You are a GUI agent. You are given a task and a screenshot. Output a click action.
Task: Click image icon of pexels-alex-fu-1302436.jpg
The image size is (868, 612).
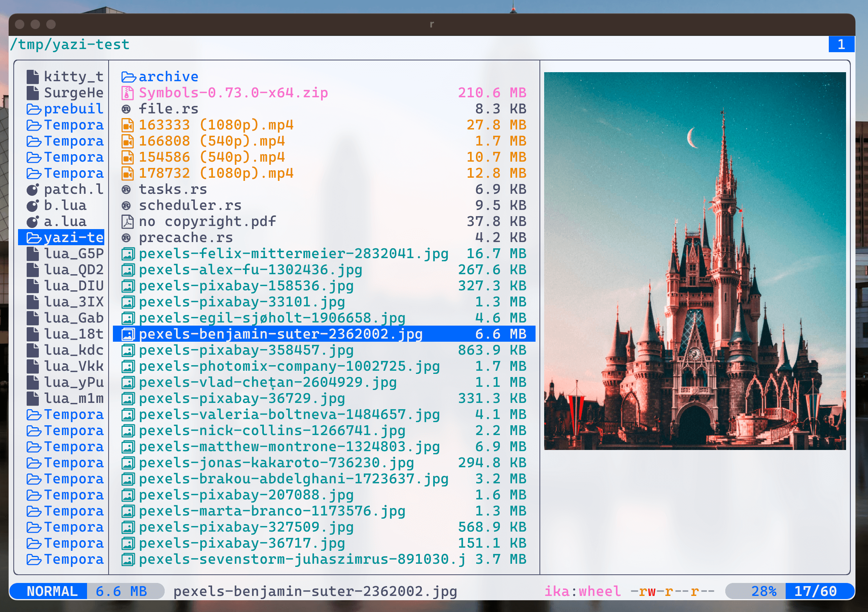(128, 270)
